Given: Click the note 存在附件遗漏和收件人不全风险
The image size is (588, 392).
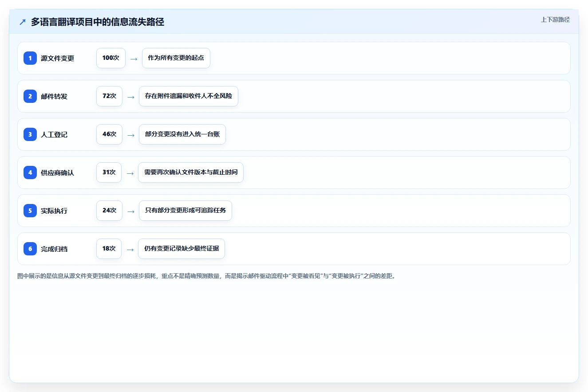Looking at the screenshot, I should click(x=189, y=96).
